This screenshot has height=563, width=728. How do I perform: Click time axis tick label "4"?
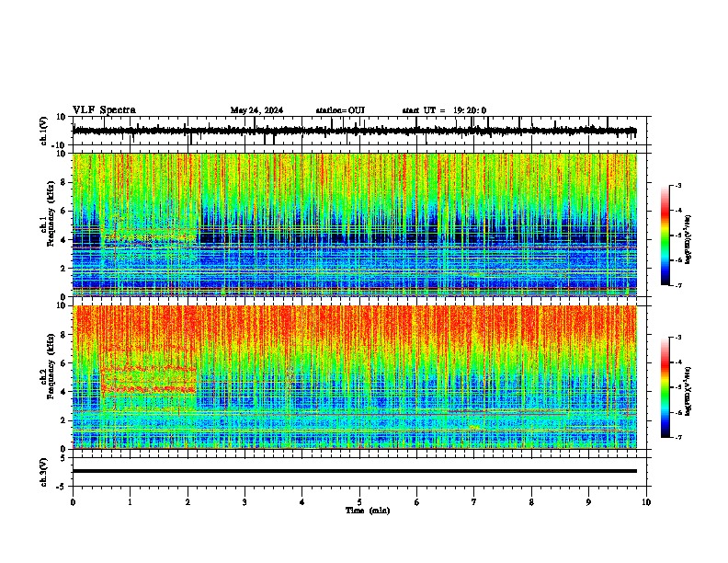coord(302,502)
